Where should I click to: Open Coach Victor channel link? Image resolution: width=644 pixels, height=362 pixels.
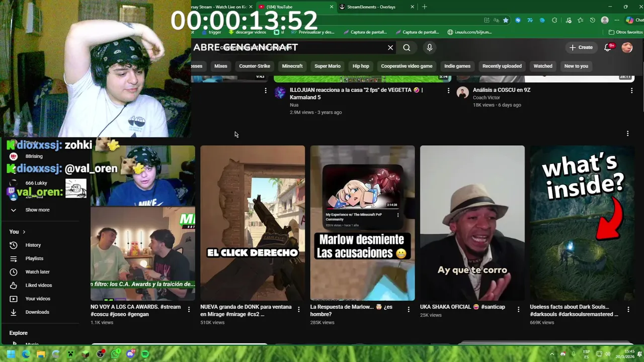487,98
